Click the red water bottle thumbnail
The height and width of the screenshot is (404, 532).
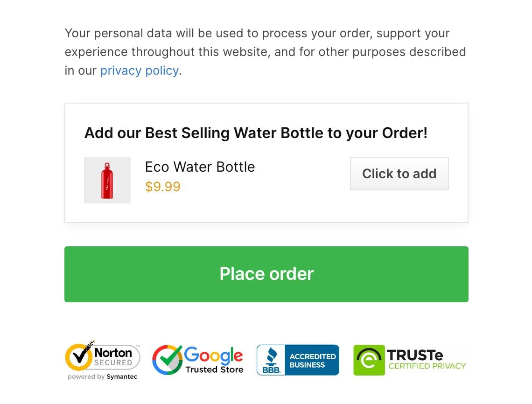pos(107,180)
